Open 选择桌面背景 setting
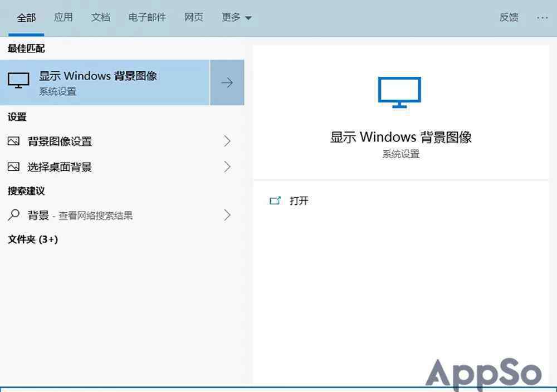The width and height of the screenshot is (557, 392). 122,167
